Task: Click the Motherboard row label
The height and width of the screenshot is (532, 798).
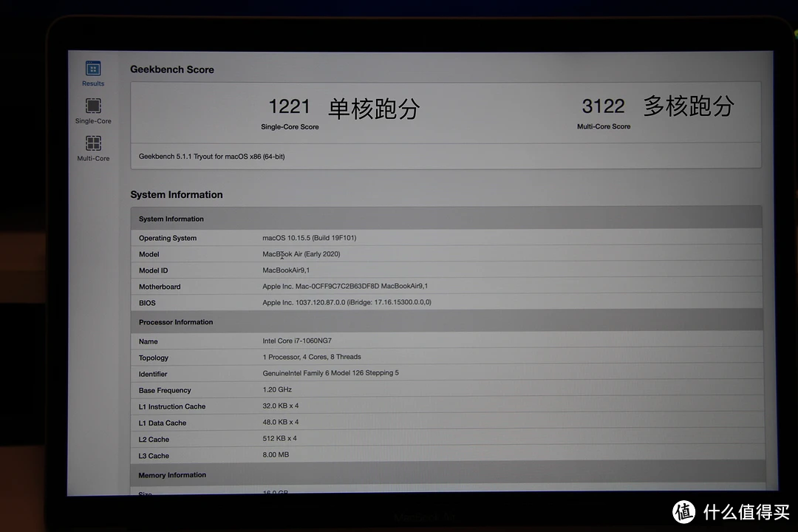Action: coord(160,287)
